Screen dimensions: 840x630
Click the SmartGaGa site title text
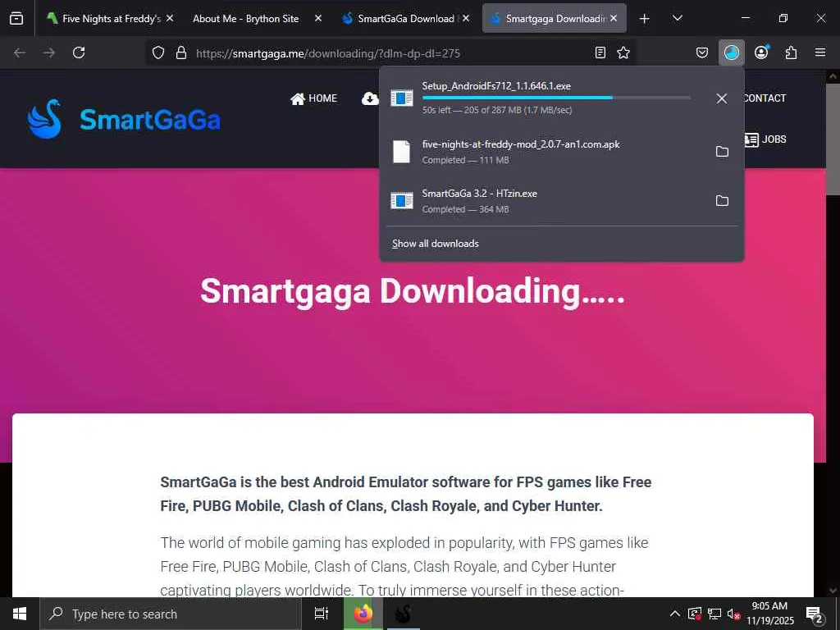[150, 120]
